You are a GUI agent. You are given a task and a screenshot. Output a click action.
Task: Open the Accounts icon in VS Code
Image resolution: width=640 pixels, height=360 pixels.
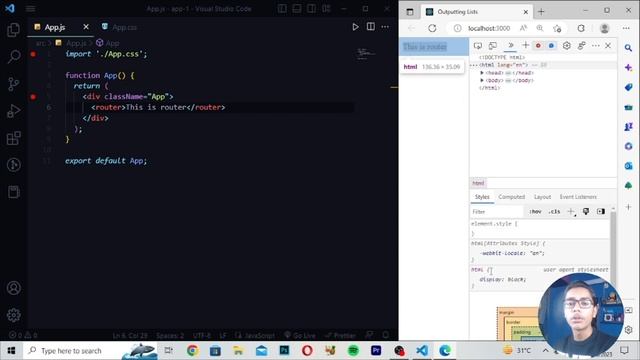[x=13, y=288]
